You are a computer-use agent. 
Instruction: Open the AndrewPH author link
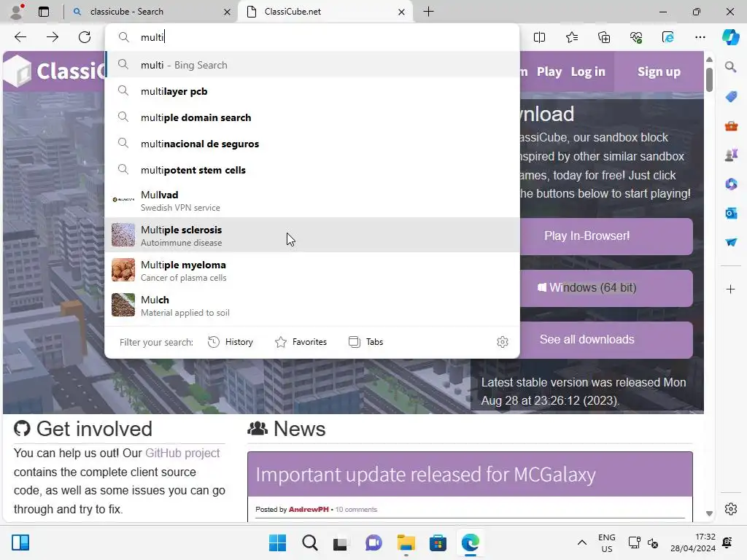[x=309, y=510]
